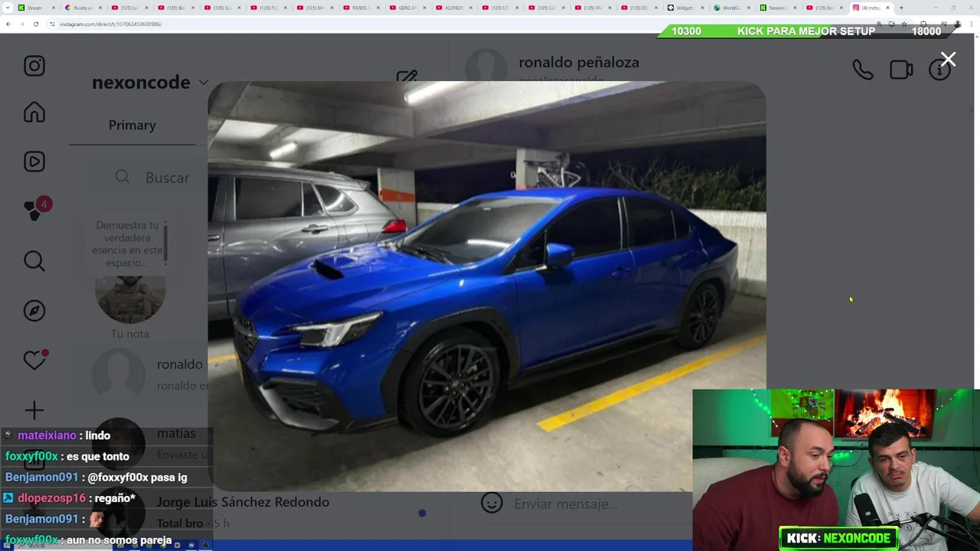Switch to the NexonCo Kick browser tab
This screenshot has width=980, height=551.
(777, 8)
